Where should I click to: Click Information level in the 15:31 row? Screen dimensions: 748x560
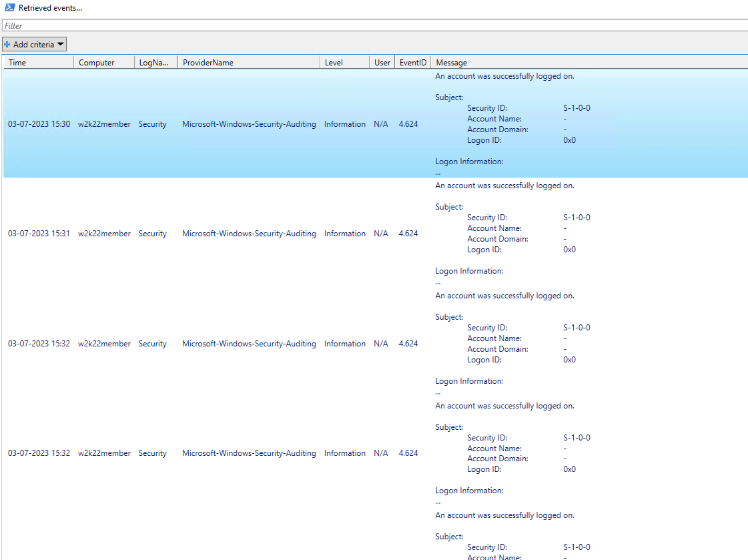345,234
